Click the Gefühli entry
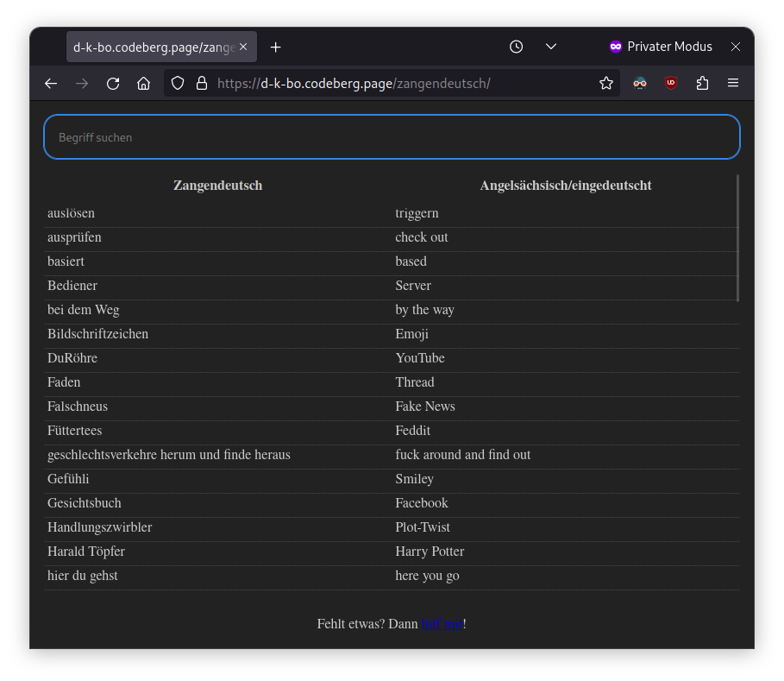This screenshot has height=681, width=784. (x=68, y=479)
